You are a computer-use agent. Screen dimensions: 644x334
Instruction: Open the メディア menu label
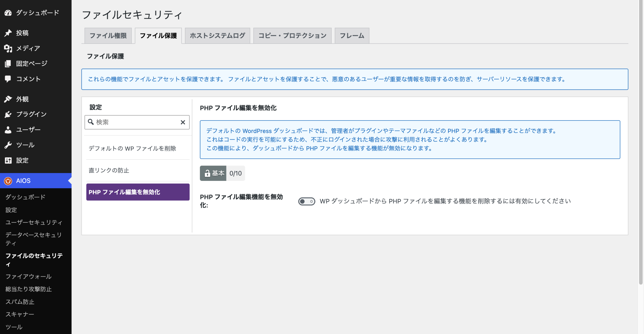(28, 48)
